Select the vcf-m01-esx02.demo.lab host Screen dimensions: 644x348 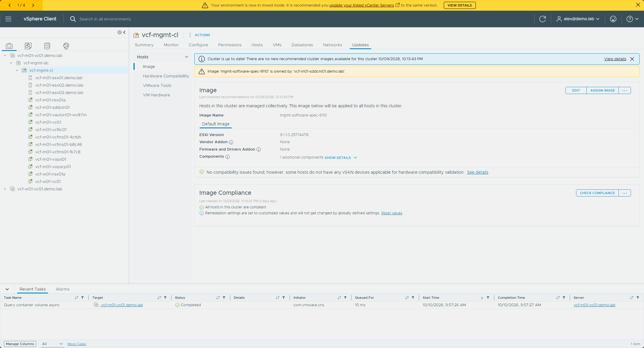(x=59, y=85)
